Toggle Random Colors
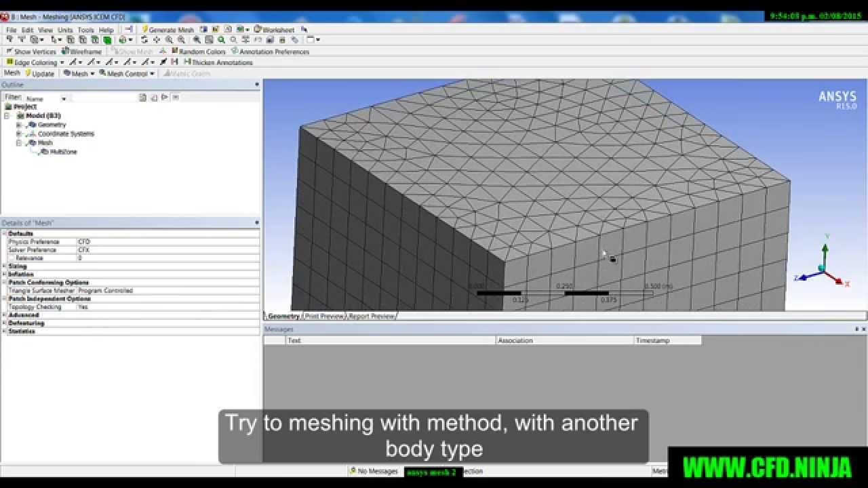 [198, 52]
